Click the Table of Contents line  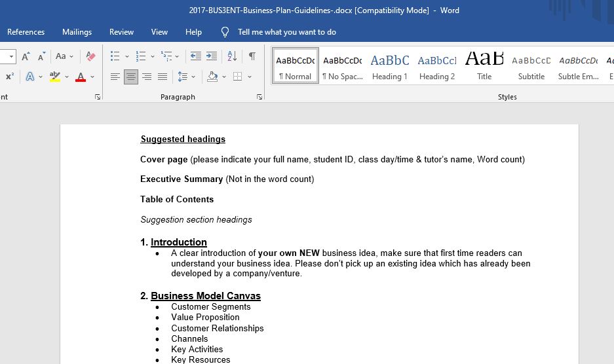(x=177, y=199)
